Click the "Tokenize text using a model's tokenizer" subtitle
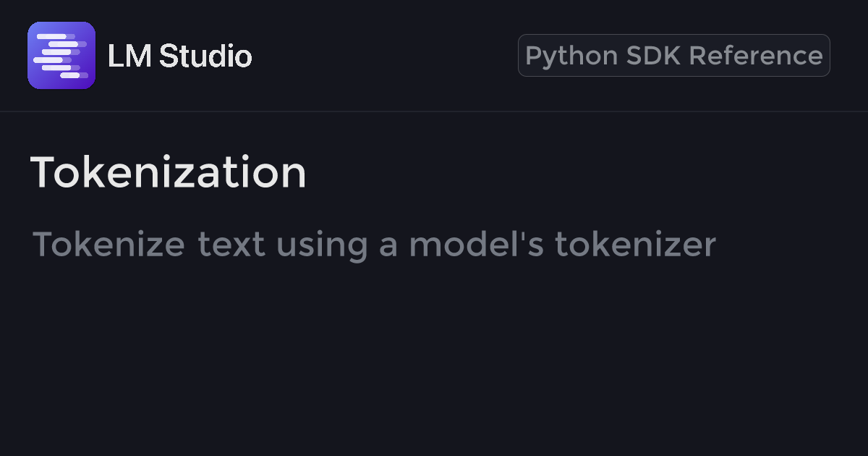868x456 pixels. tap(374, 245)
